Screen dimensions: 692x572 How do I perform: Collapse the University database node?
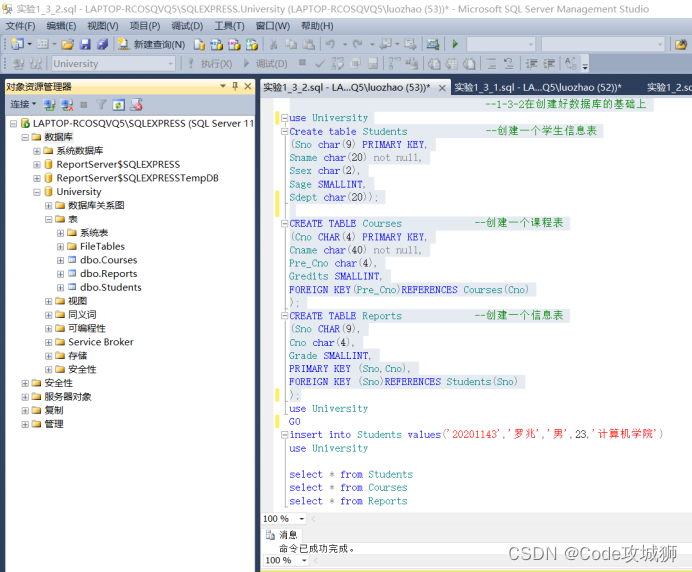tap(37, 192)
